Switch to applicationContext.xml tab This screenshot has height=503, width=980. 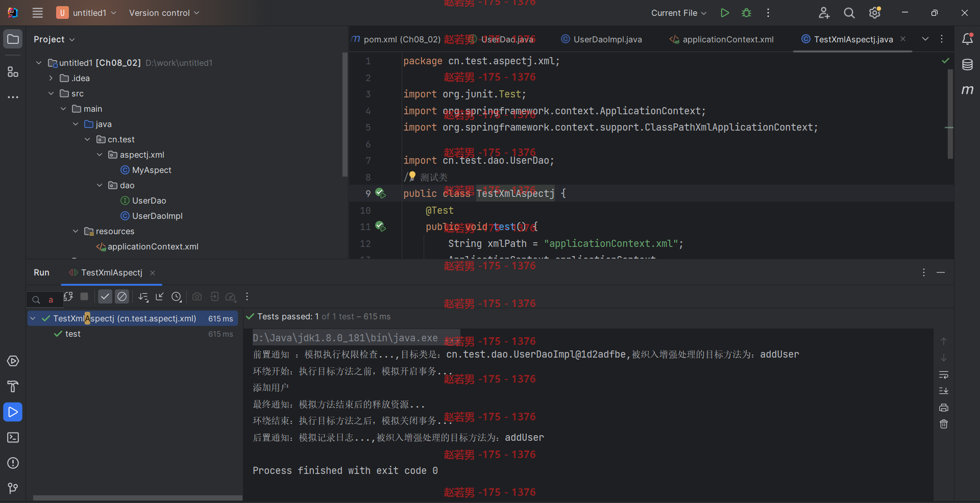[721, 39]
